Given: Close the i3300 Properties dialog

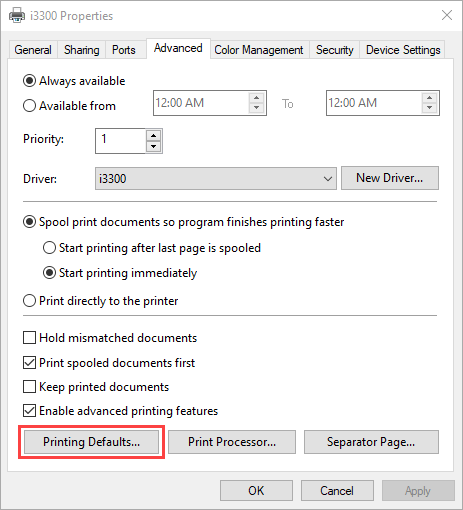Looking at the screenshot, I should 447,15.
